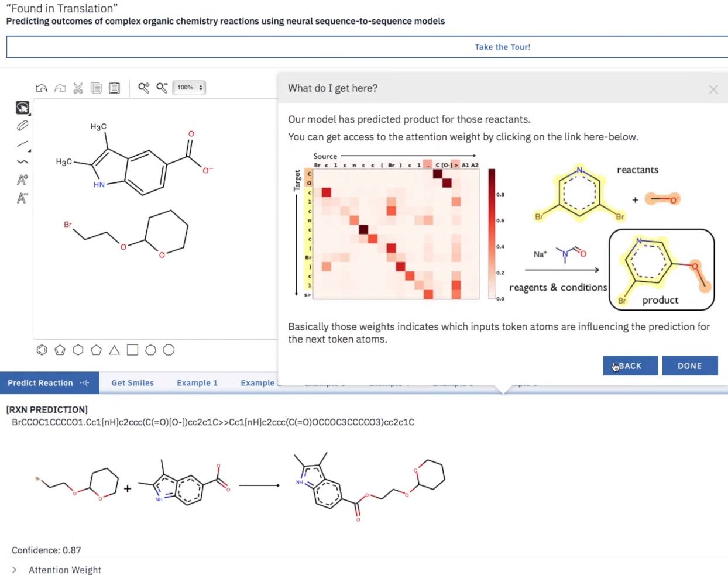Select the eraser tool
The height and width of the screenshot is (579, 728).
point(22,126)
